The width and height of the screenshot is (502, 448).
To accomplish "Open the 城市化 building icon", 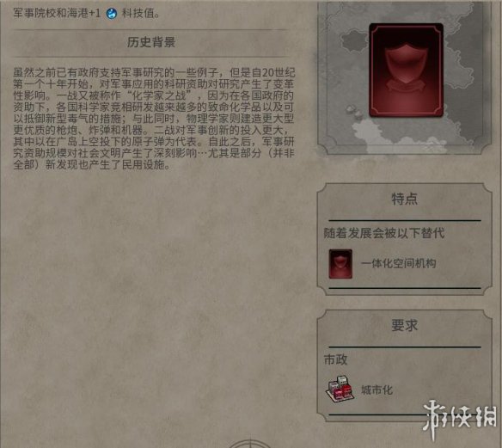I will tap(340, 389).
